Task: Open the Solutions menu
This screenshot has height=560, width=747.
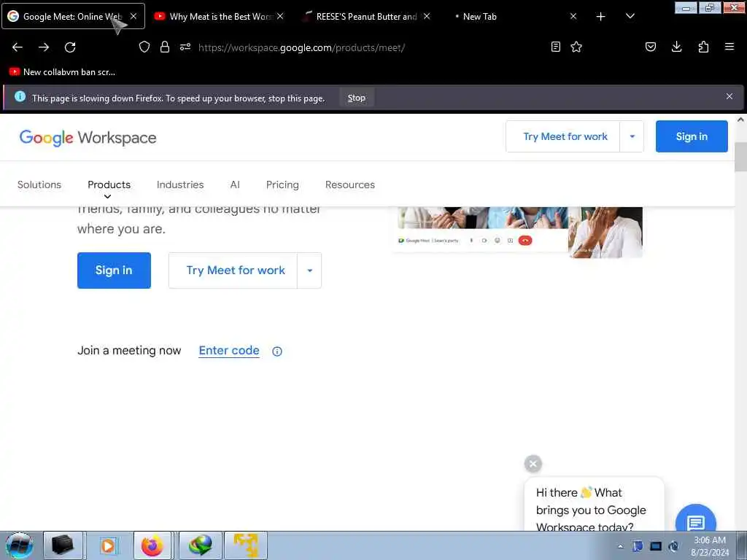Action: point(39,184)
